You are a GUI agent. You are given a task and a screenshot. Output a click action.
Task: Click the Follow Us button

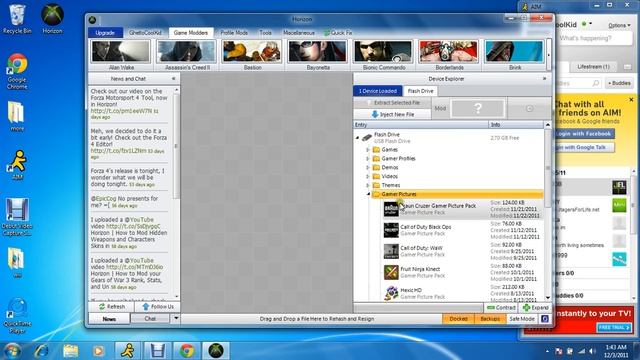(x=158, y=307)
